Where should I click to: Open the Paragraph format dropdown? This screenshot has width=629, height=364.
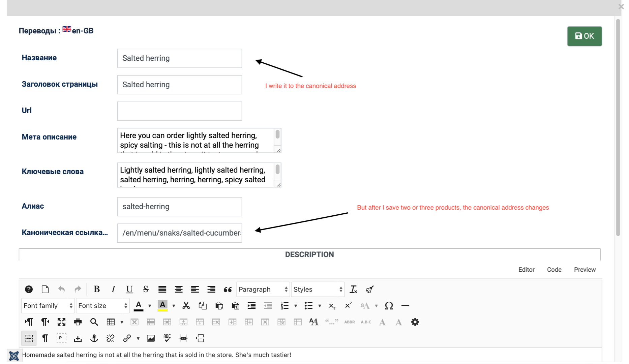263,289
